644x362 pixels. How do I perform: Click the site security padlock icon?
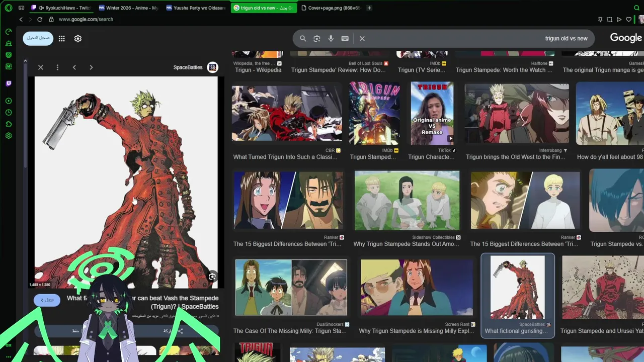pyautogui.click(x=51, y=19)
